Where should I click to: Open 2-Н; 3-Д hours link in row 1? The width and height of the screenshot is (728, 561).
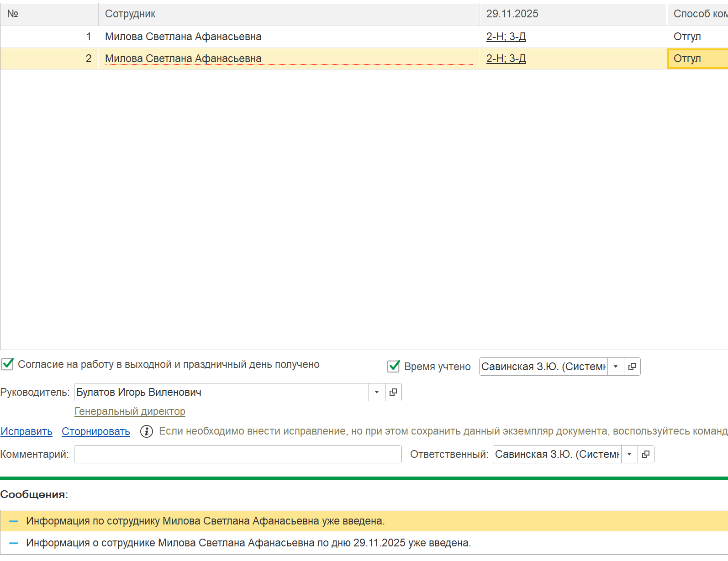click(x=506, y=37)
